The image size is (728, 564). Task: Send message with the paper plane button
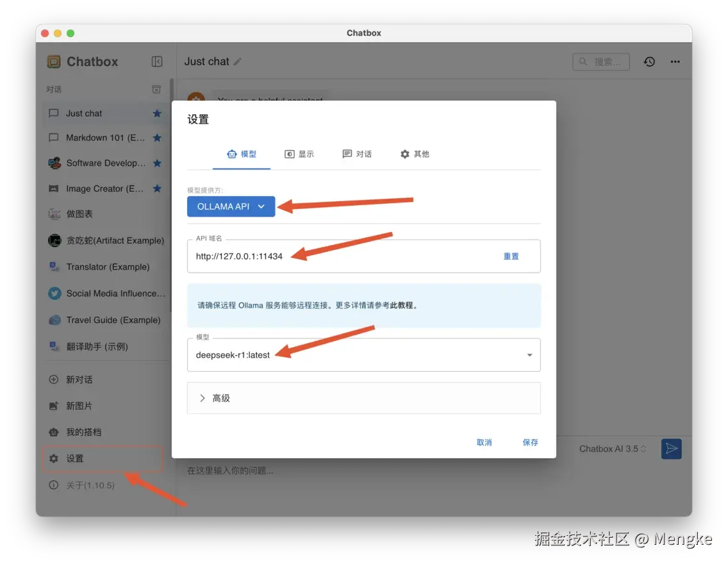click(x=672, y=449)
